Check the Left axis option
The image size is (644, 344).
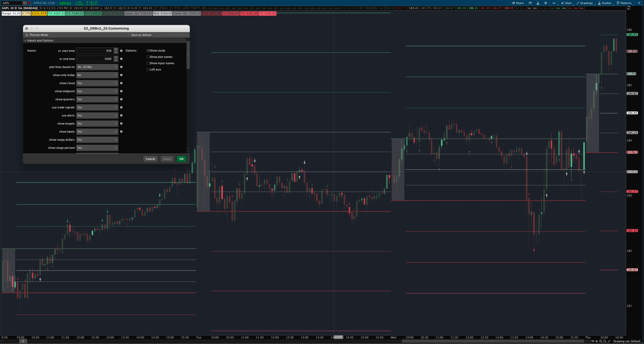148,69
